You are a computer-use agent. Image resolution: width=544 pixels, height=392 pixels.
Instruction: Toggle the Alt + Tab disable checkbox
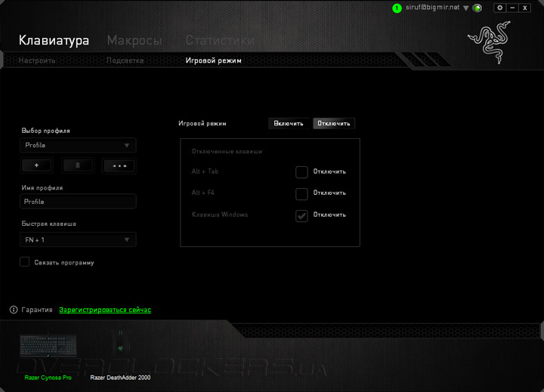click(x=301, y=172)
